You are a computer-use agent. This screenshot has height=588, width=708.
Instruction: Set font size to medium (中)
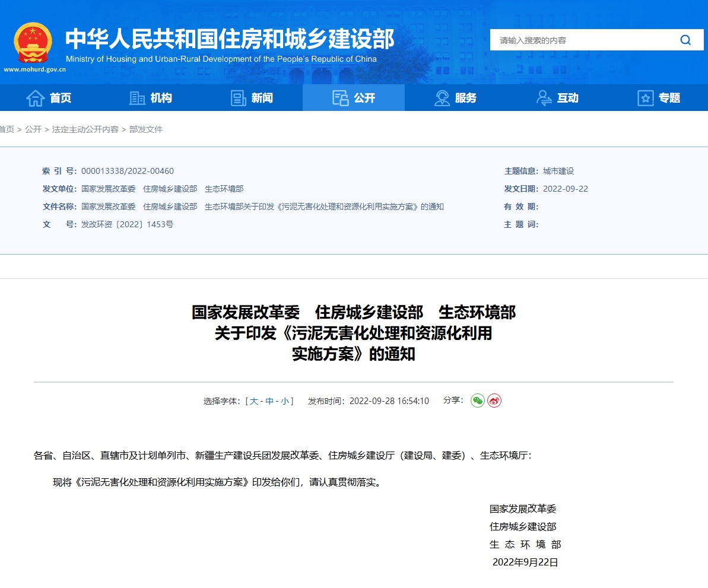(269, 401)
